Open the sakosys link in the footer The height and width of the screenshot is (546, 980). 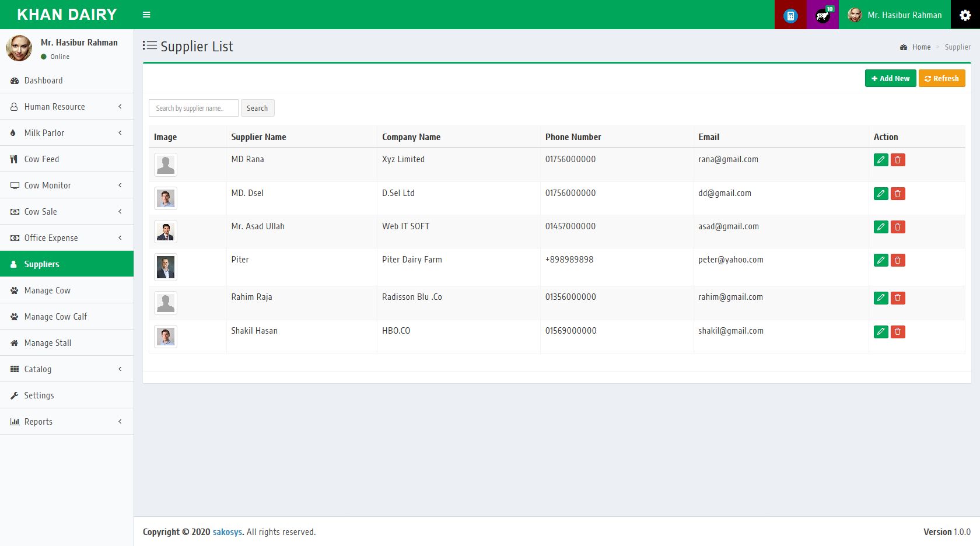click(x=226, y=531)
